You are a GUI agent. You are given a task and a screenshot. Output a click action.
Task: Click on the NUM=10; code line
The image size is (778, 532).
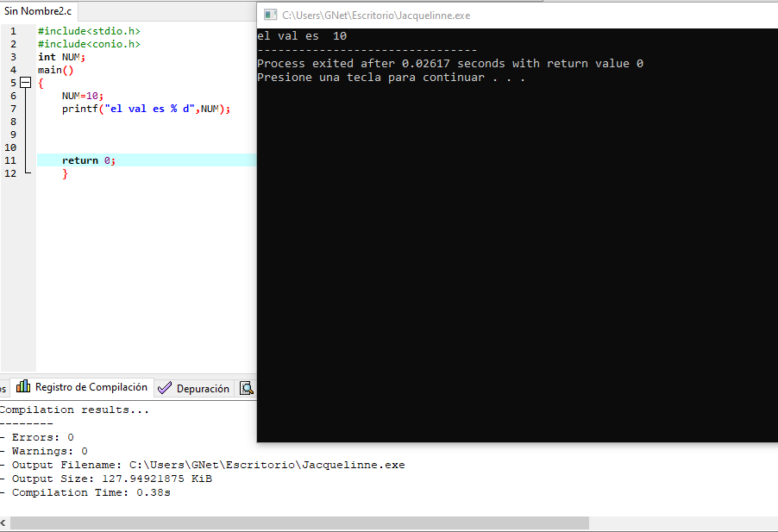point(82,96)
